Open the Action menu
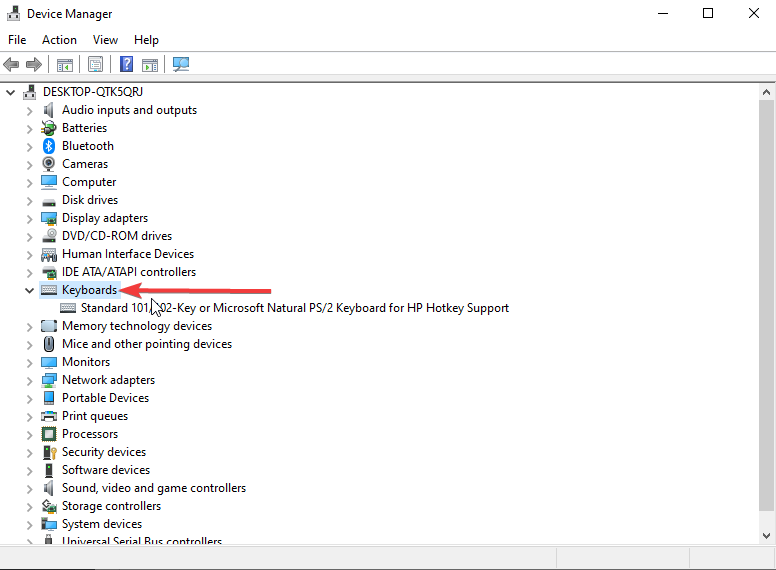The height and width of the screenshot is (570, 776). point(59,40)
